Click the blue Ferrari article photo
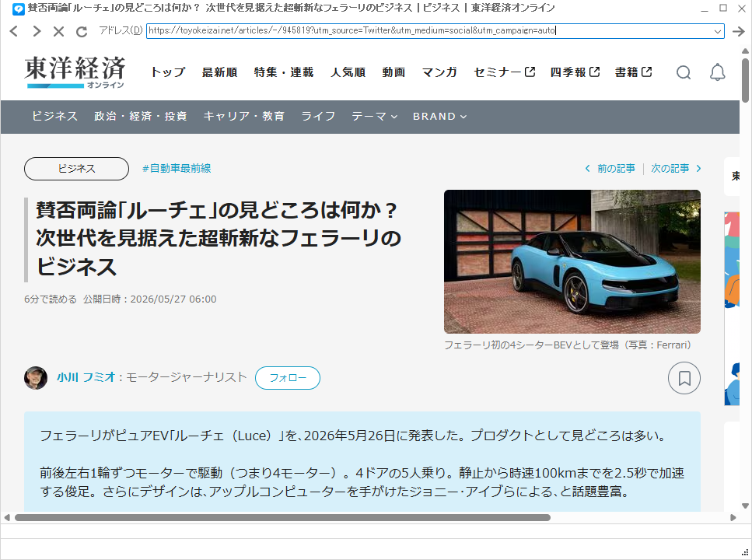The height and width of the screenshot is (560, 752). point(572,261)
